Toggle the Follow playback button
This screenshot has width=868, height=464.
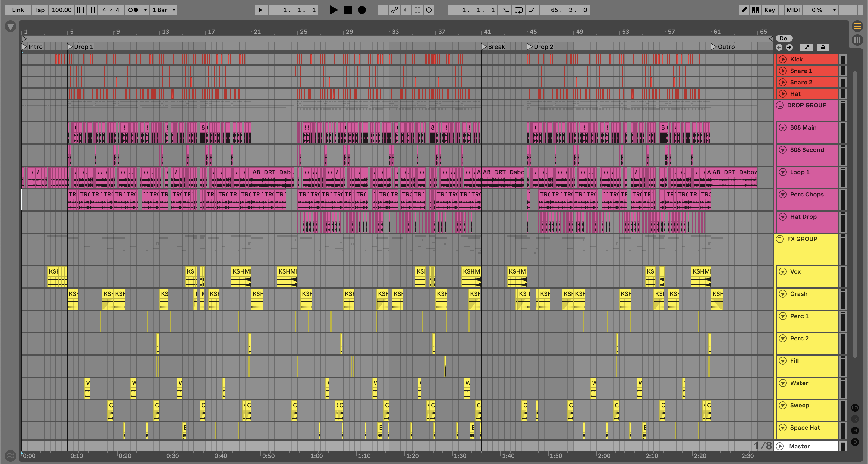tap(261, 10)
